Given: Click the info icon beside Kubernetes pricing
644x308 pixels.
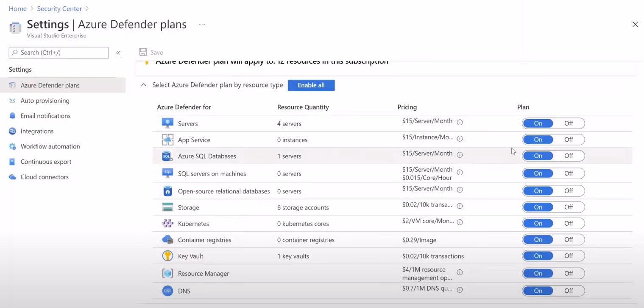Looking at the screenshot, I should pos(460,222).
